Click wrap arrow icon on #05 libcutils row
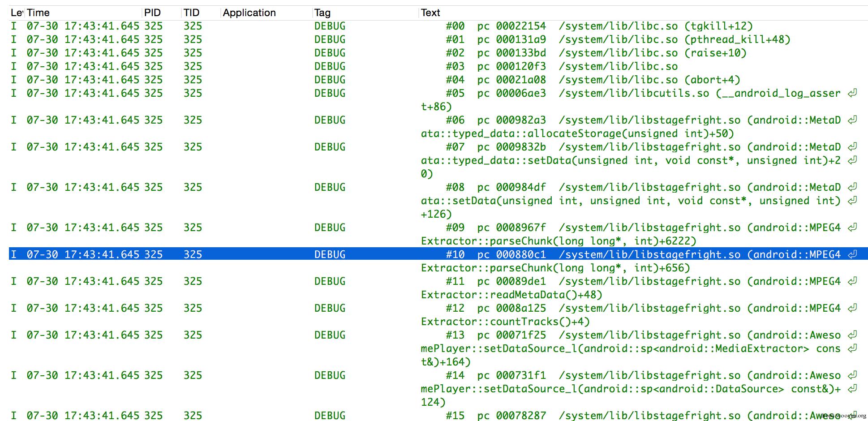 pos(852,93)
